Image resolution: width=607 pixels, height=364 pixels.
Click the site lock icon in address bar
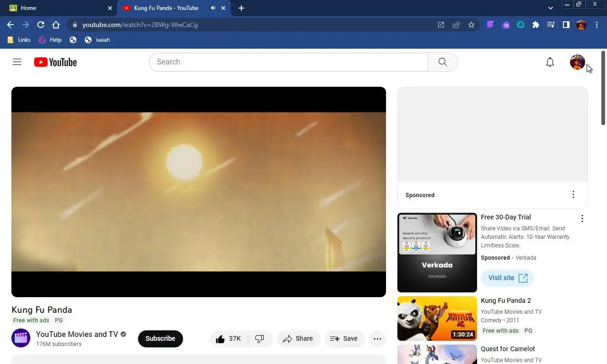pos(74,25)
